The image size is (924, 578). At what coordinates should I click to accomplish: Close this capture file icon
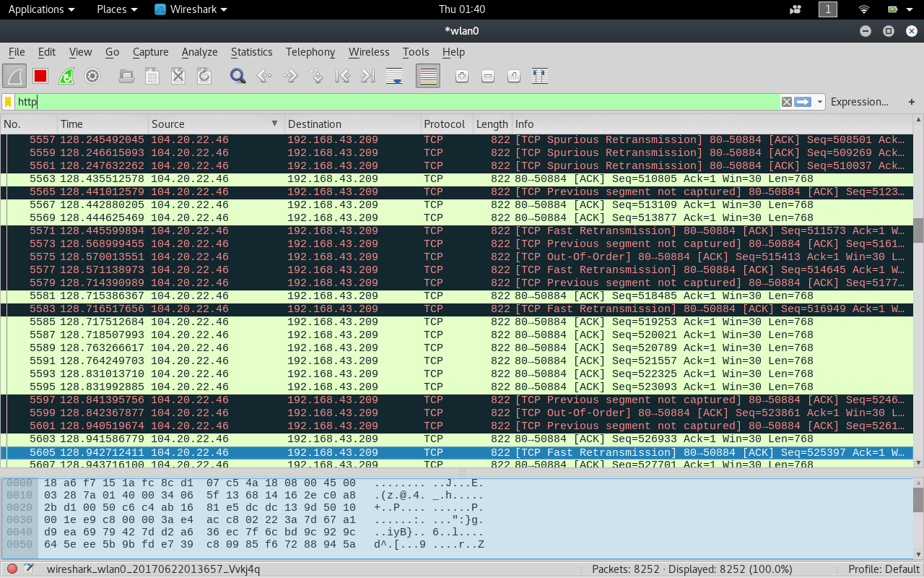pos(178,76)
